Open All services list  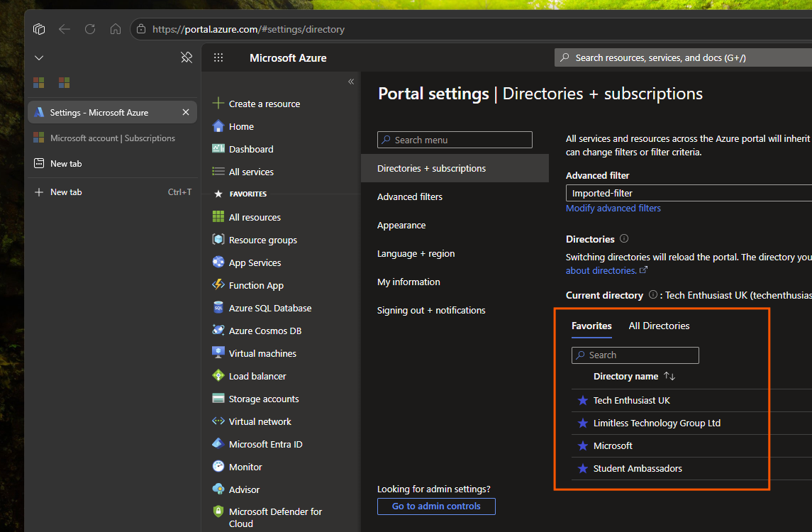(x=250, y=172)
